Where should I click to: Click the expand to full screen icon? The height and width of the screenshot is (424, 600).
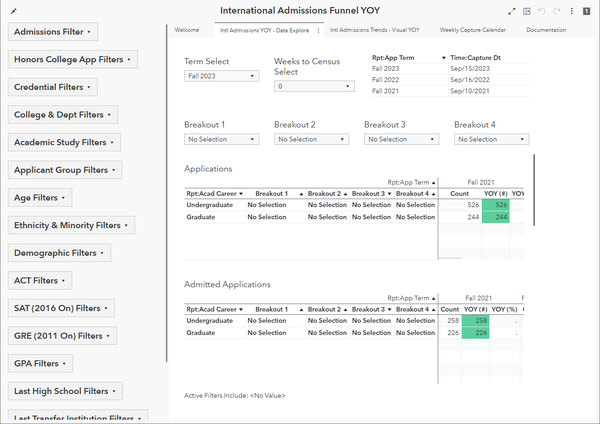coord(512,11)
